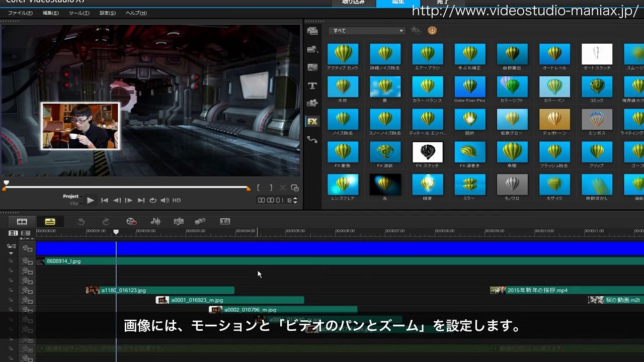Open the Graphic library icon
Screen dimensions: 644x362
point(312,103)
